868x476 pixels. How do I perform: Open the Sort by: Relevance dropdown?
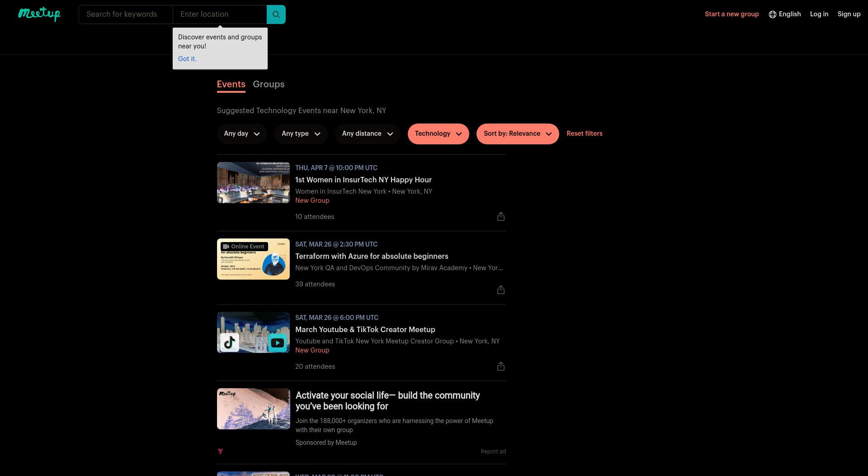[x=518, y=134]
